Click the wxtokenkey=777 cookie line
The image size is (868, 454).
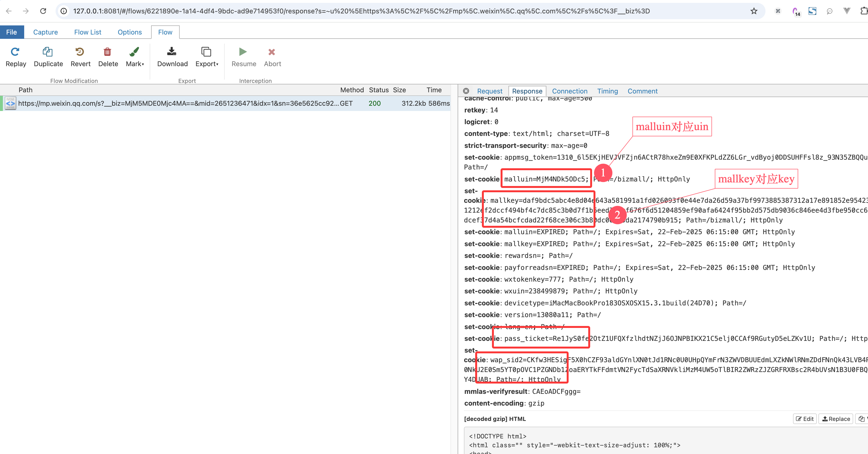click(548, 279)
